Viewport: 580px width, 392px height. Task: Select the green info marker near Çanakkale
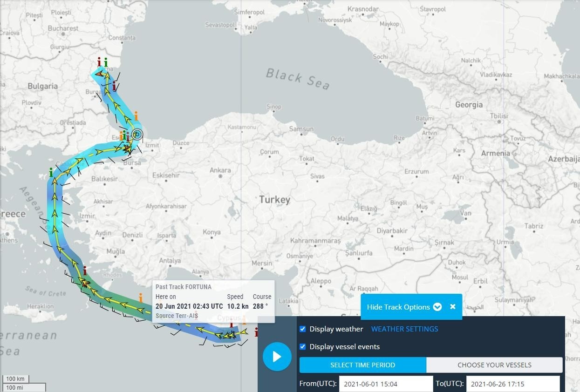(x=51, y=173)
